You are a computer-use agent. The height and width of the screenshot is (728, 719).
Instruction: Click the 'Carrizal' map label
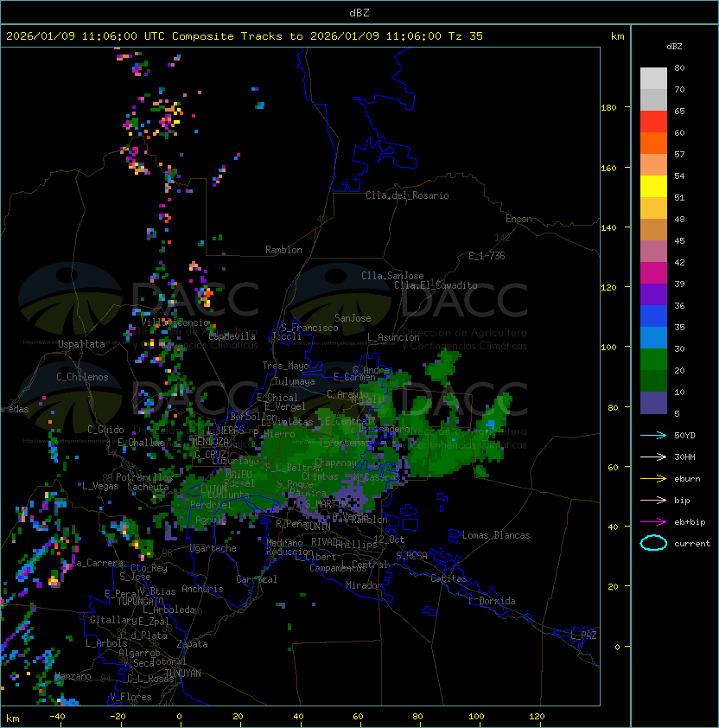tap(256, 579)
